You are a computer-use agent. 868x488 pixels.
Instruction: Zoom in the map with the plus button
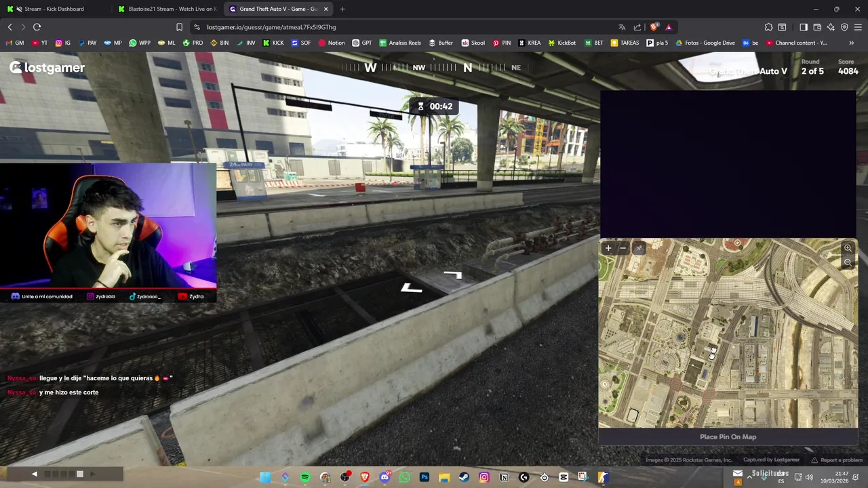point(608,248)
